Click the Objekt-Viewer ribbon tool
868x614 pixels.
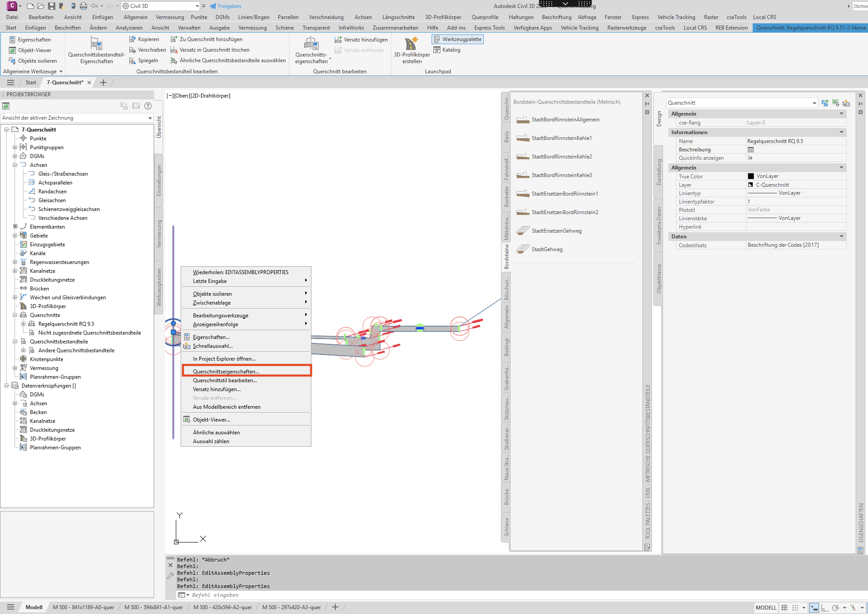[30, 50]
